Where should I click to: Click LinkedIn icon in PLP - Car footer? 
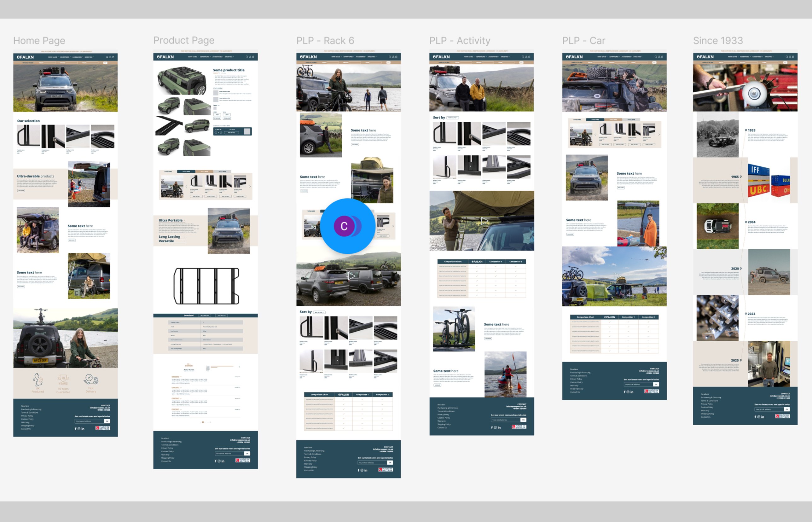[632, 392]
